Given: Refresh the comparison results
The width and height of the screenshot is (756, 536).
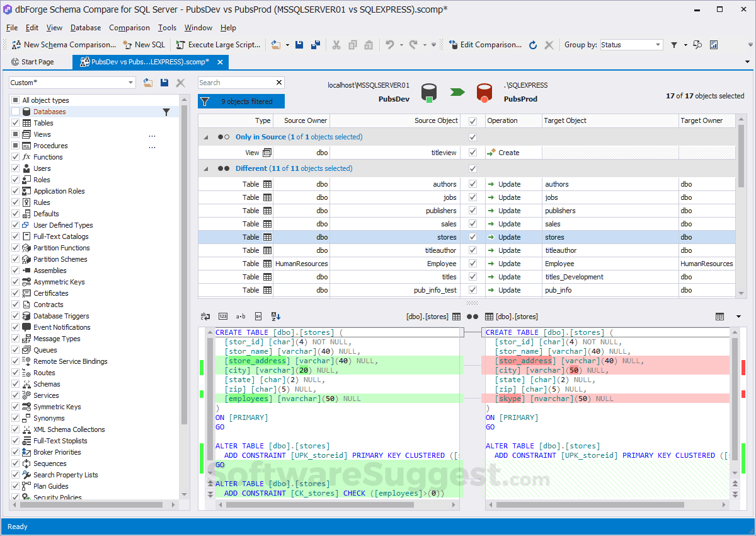Looking at the screenshot, I should click(x=532, y=45).
